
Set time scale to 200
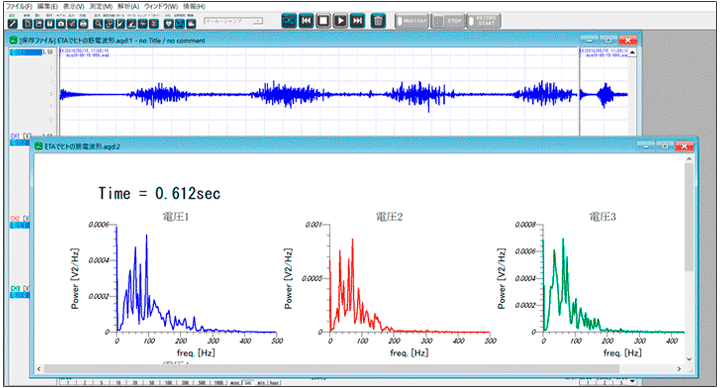click(185, 383)
